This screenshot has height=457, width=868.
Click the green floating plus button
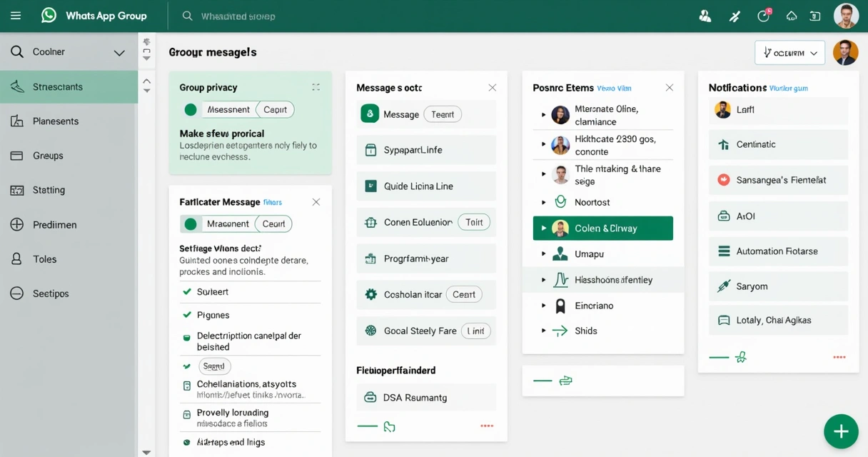coord(841,431)
